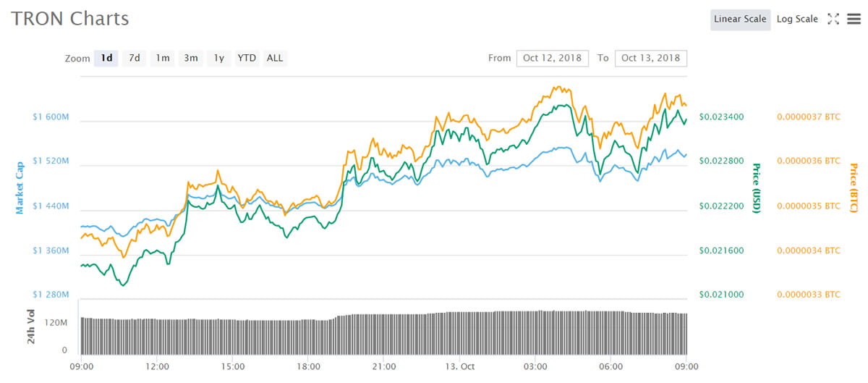Switch to Linear Scale
Image resolution: width=868 pixels, height=383 pixels.
(x=740, y=19)
